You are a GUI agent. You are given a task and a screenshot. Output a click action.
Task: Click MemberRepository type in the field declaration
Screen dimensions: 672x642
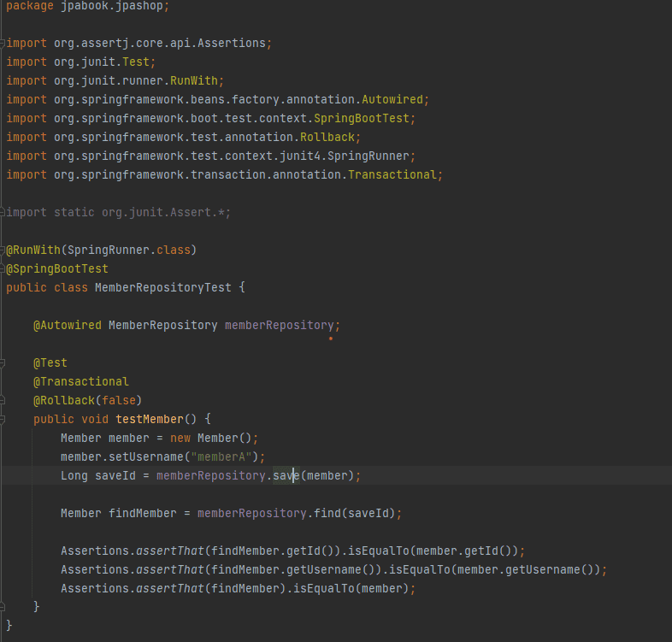click(162, 326)
